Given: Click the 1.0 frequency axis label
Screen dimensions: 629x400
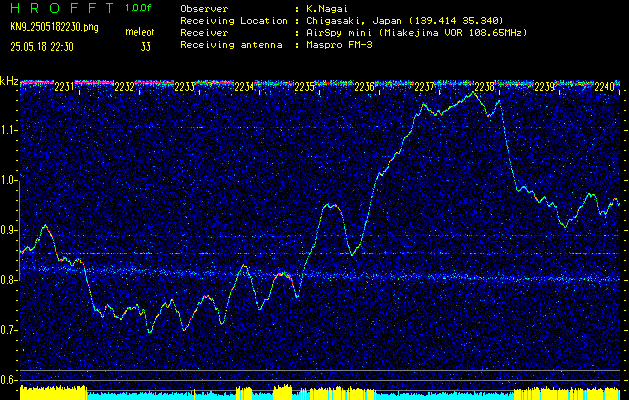Looking at the screenshot, I should (x=9, y=181).
